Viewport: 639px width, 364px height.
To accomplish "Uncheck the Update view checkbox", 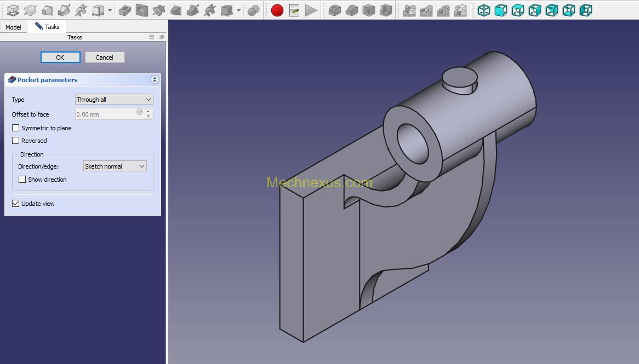I will pyautogui.click(x=16, y=204).
